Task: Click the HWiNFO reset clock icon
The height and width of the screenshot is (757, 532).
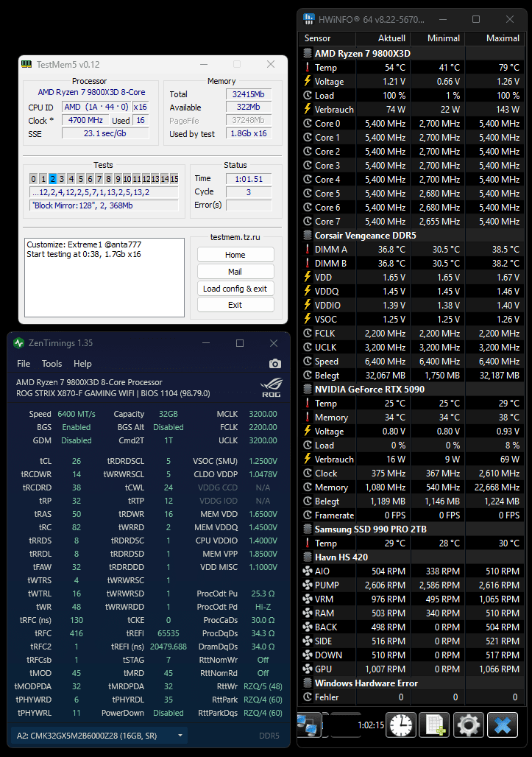Action: pyautogui.click(x=401, y=725)
